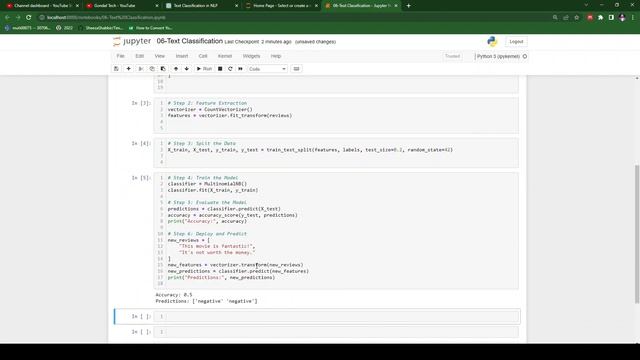The height and width of the screenshot is (360, 640).
Task: Click the Jupyter logo
Action: click(x=132, y=41)
